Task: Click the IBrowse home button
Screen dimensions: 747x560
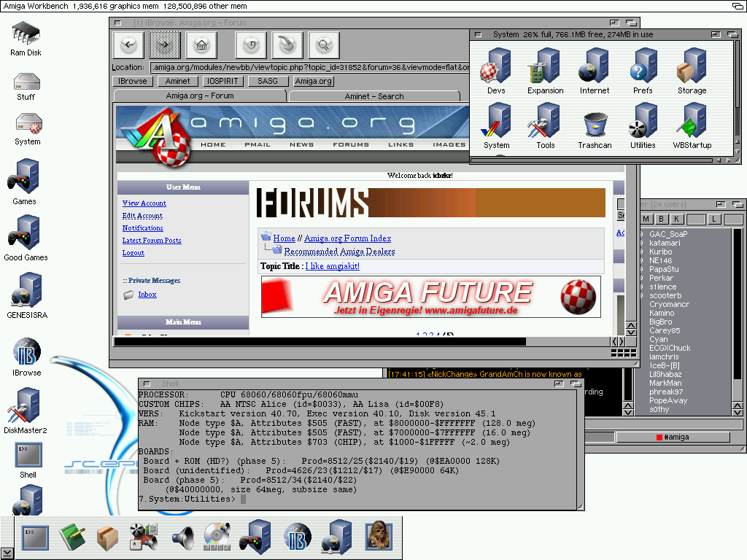Action: coord(201,45)
